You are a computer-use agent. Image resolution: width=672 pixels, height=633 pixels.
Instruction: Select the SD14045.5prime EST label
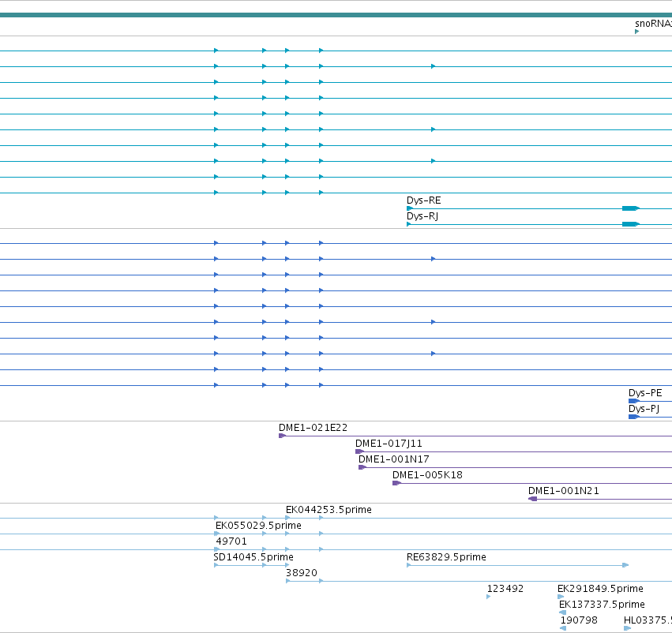click(253, 557)
